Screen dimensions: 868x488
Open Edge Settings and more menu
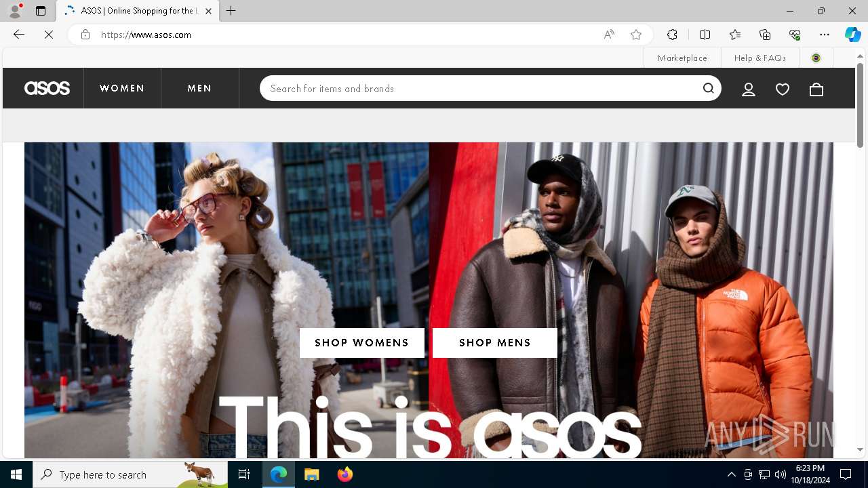tap(825, 35)
